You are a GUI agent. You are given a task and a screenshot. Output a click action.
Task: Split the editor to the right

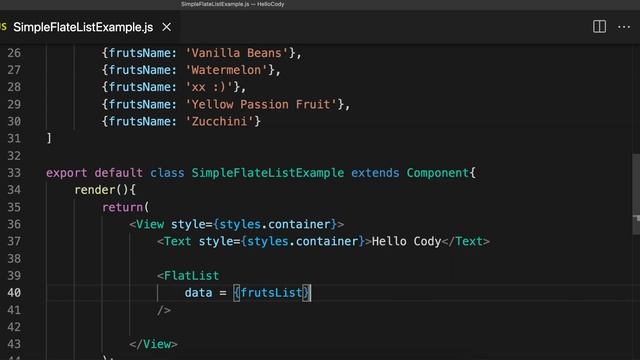click(599, 27)
